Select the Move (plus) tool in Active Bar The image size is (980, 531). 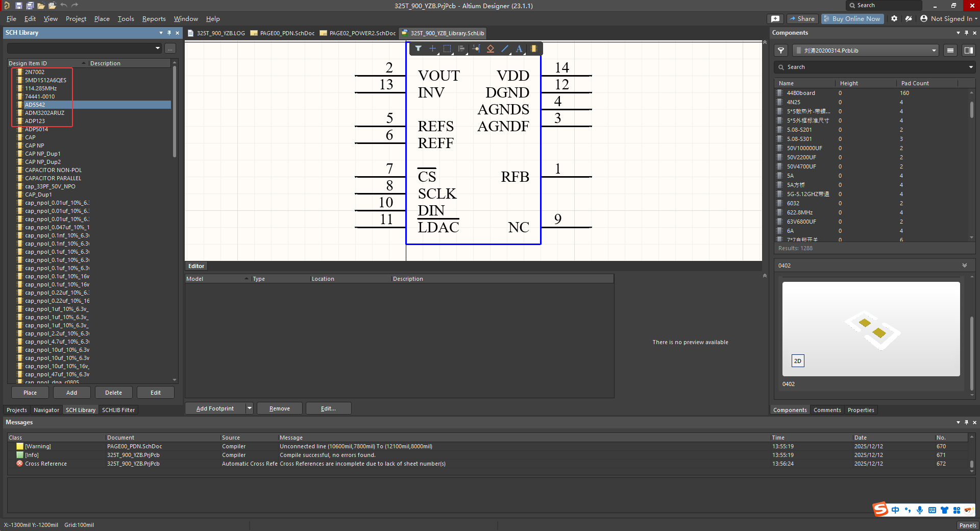pyautogui.click(x=432, y=49)
